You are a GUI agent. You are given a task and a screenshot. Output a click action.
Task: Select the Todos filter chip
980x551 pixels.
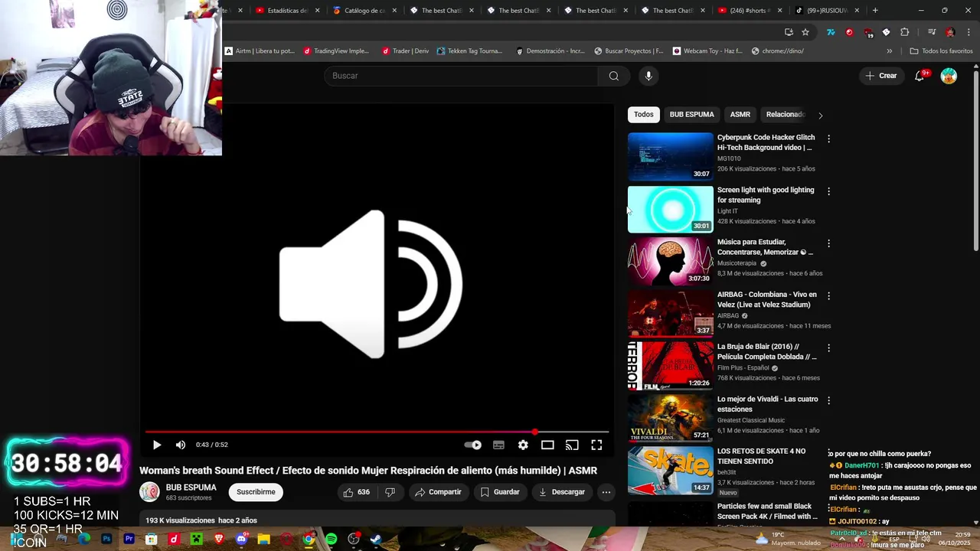[x=644, y=115]
